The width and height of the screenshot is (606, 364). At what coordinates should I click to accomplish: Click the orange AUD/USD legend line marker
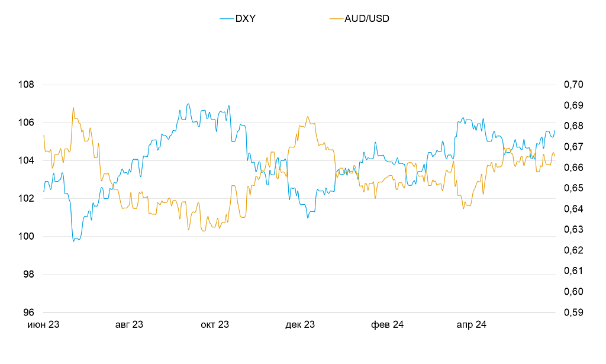point(336,18)
